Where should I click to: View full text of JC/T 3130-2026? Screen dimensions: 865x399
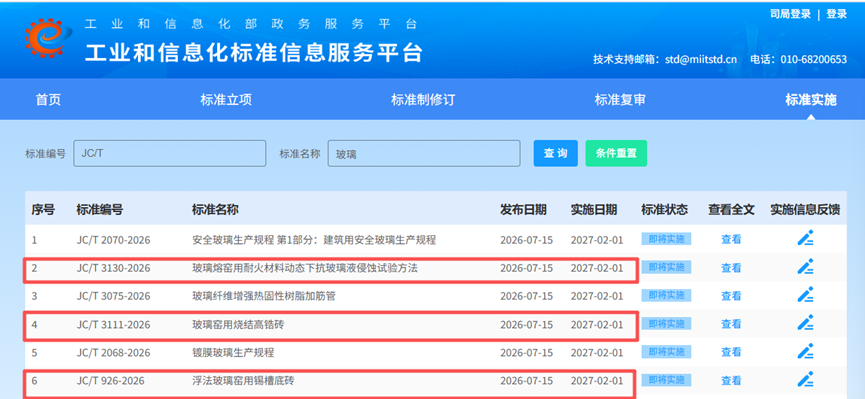731,268
